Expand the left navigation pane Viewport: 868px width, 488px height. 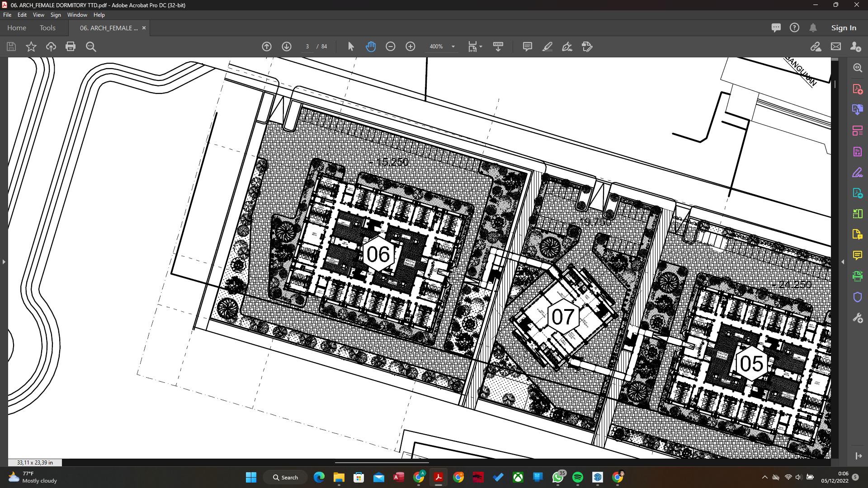4,262
